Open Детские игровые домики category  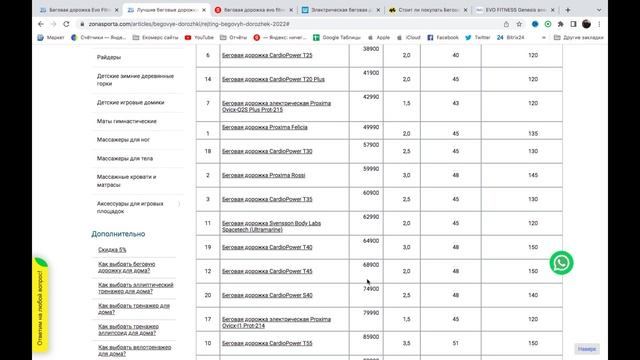tap(130, 102)
